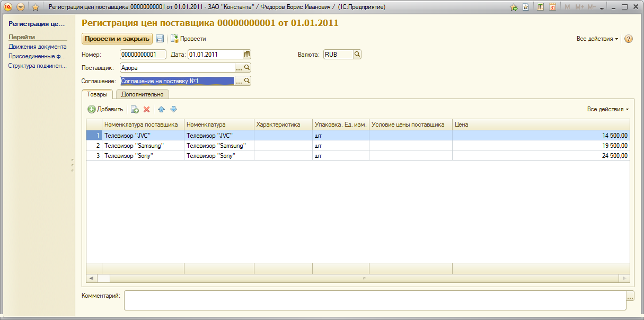The image size is (644, 320).
Task: Click 'Характеристика' column header
Action: click(x=283, y=125)
